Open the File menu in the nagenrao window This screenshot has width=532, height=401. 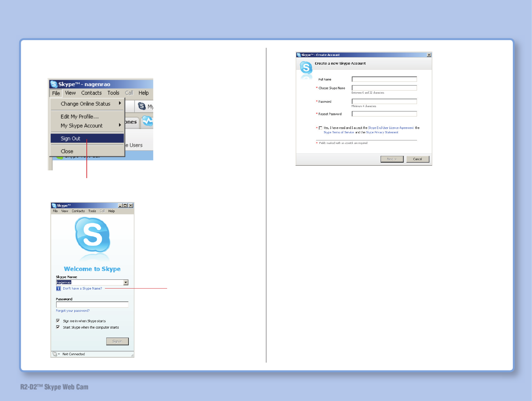click(56, 93)
